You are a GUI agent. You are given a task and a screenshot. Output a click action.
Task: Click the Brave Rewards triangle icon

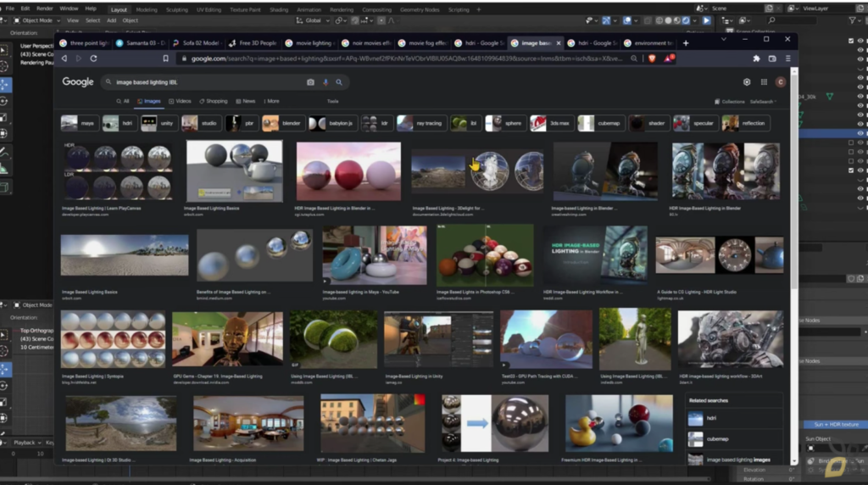click(669, 59)
